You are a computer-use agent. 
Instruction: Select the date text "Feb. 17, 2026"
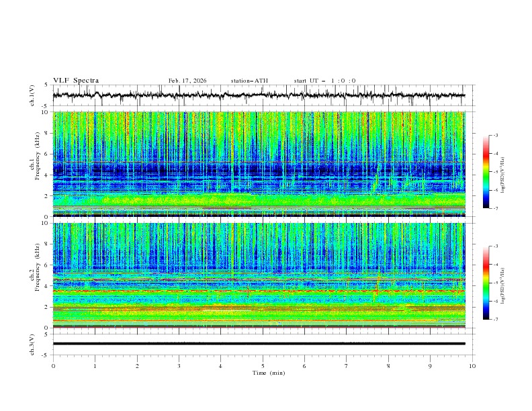click(187, 81)
